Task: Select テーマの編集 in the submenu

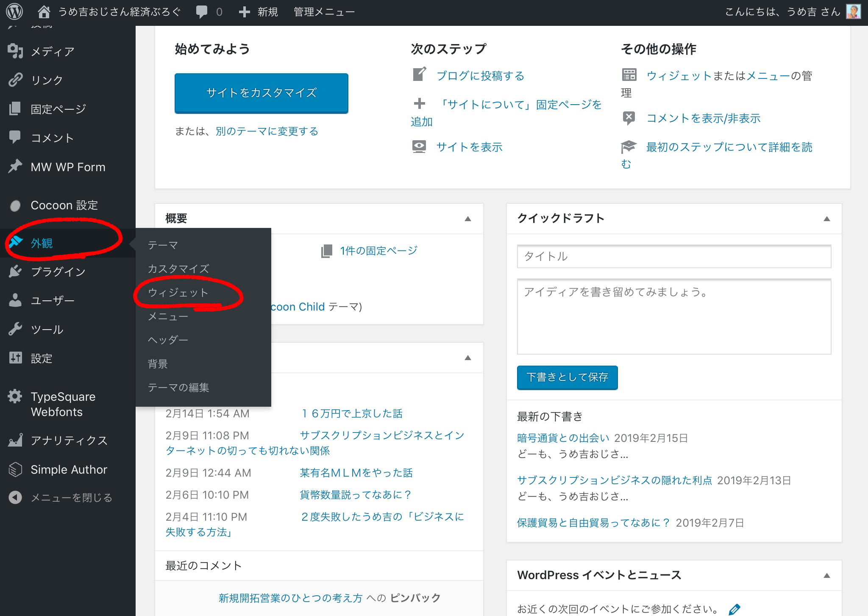Action: [178, 387]
